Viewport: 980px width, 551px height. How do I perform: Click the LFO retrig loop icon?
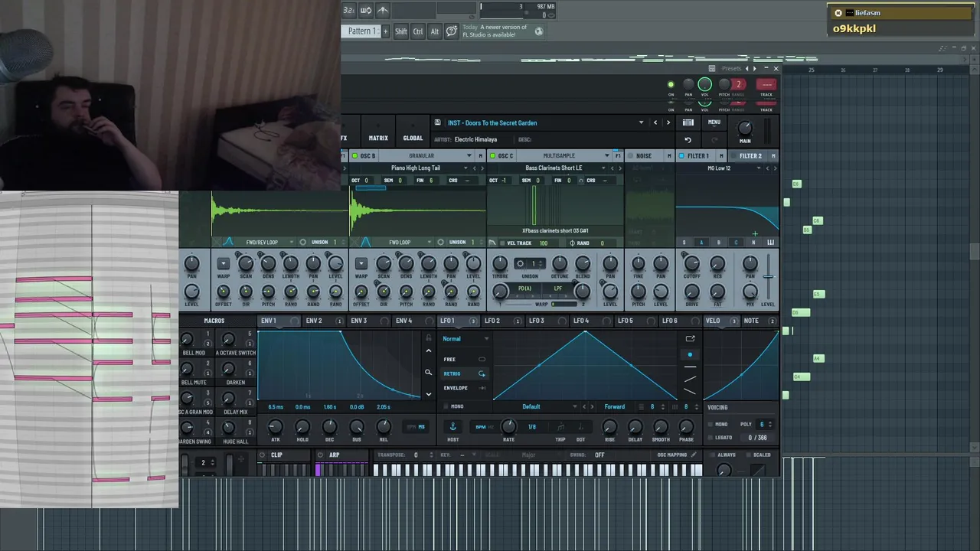pos(482,373)
